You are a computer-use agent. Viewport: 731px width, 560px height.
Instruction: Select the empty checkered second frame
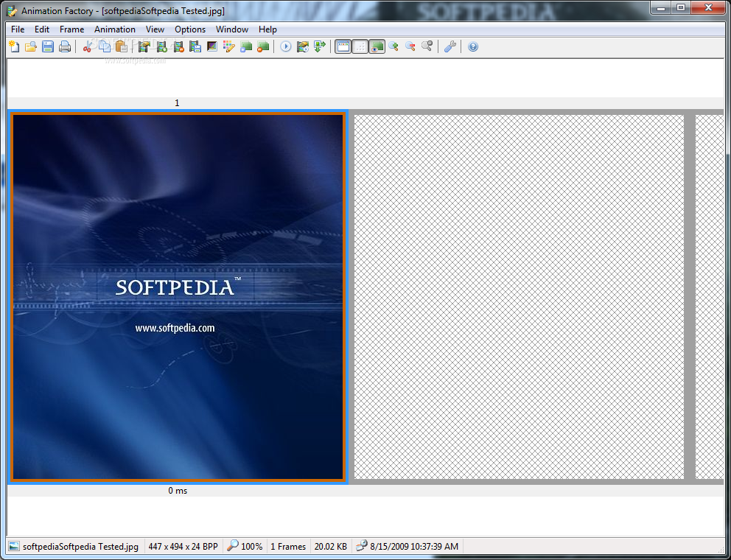pyautogui.click(x=519, y=297)
